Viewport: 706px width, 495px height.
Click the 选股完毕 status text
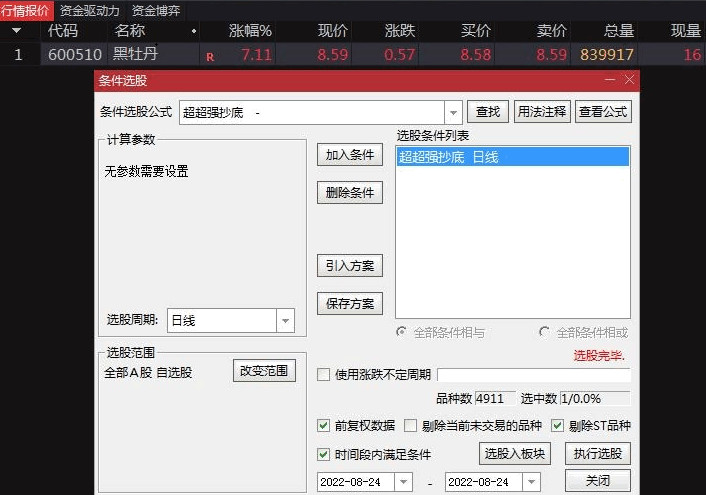[599, 355]
